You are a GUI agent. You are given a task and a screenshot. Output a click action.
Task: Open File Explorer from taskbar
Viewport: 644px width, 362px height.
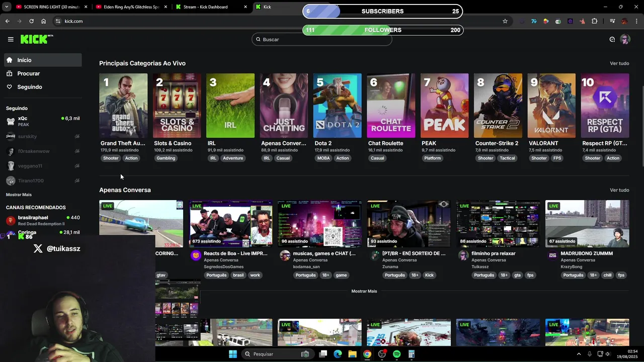click(352, 354)
